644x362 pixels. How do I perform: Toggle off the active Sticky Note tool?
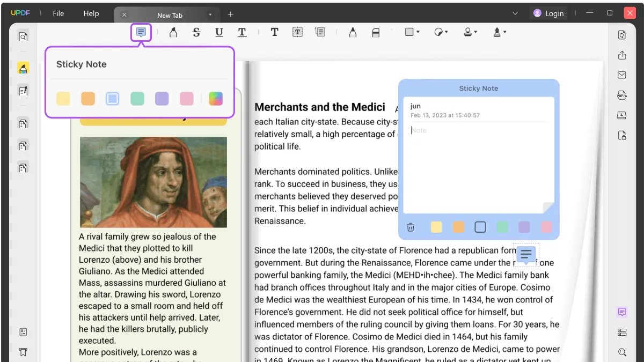[x=141, y=32]
